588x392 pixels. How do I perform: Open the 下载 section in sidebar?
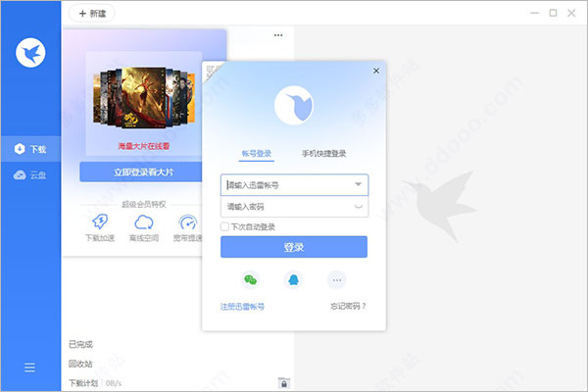click(x=30, y=149)
